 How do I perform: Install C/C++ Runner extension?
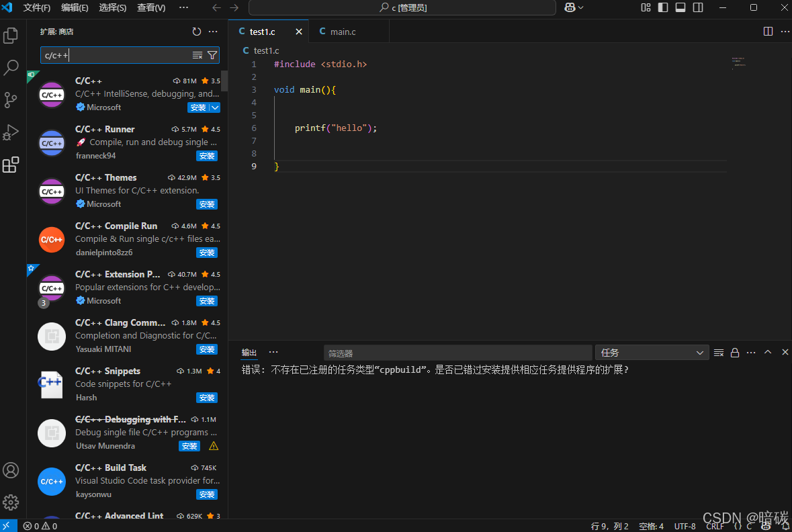click(x=207, y=156)
